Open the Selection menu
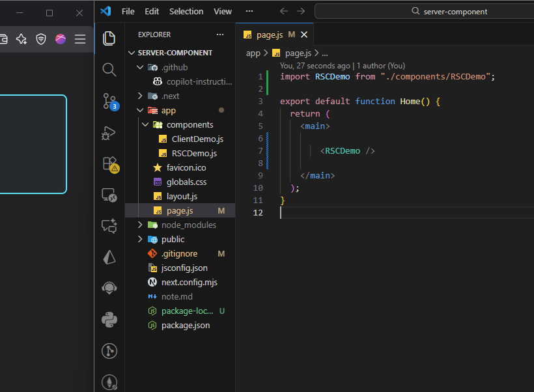 click(186, 12)
